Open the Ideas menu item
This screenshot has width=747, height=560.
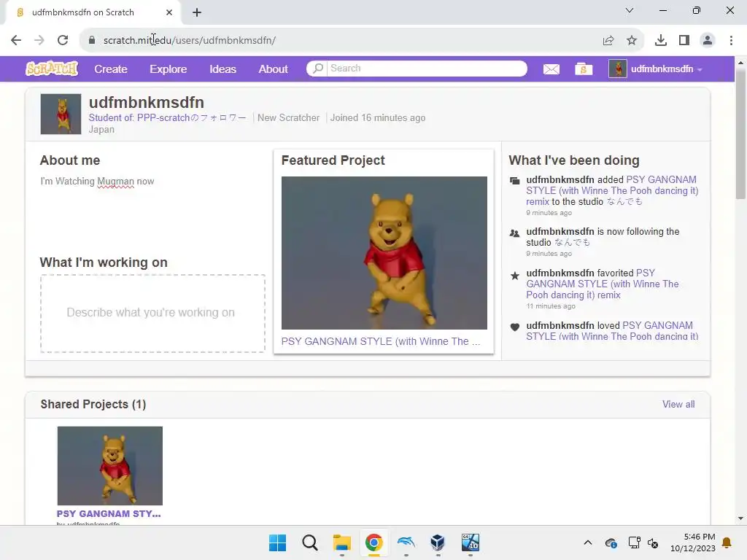(x=223, y=69)
